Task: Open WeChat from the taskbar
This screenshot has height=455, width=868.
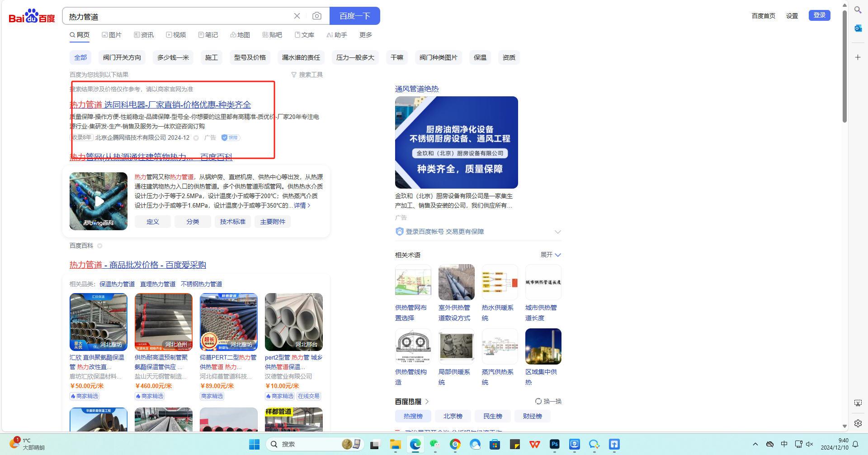Action: click(x=435, y=445)
